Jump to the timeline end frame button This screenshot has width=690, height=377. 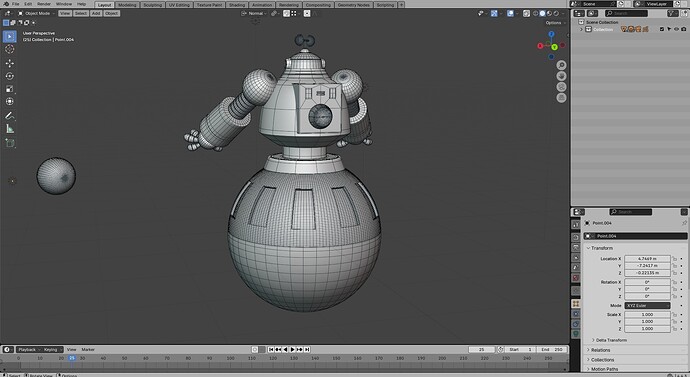pyautogui.click(x=307, y=350)
